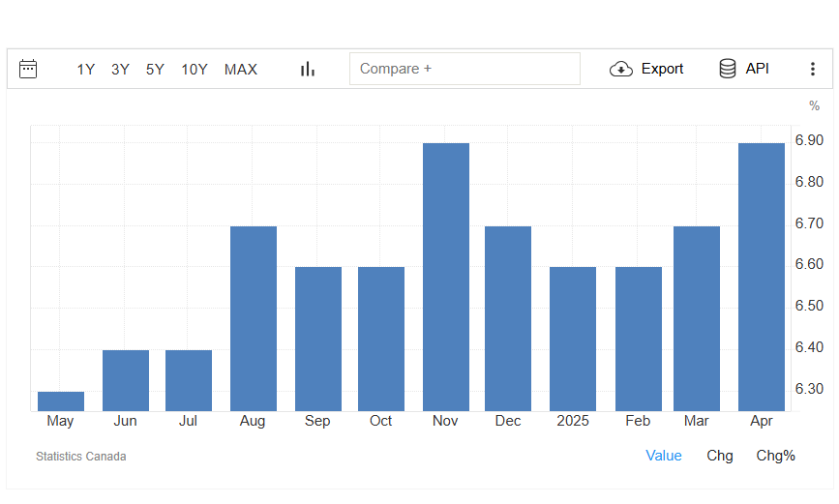This screenshot has height=504, width=839.
Task: Click the API database icon
Action: pos(728,69)
